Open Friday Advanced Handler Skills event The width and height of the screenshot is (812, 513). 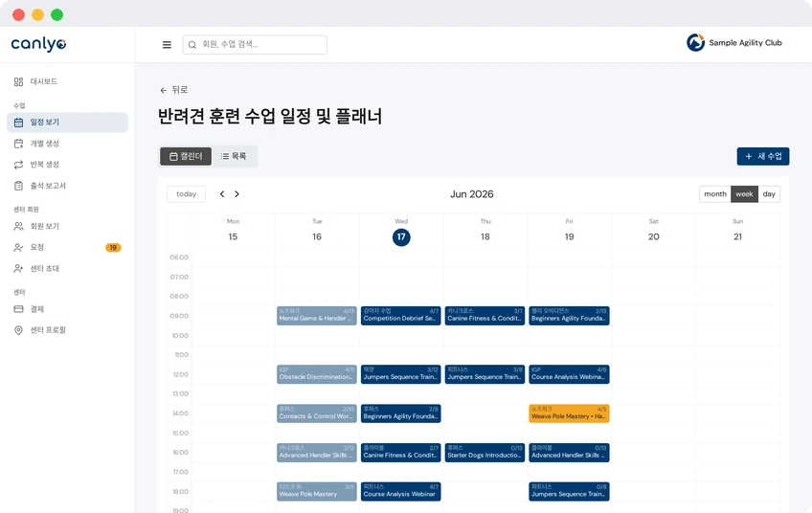pos(569,453)
